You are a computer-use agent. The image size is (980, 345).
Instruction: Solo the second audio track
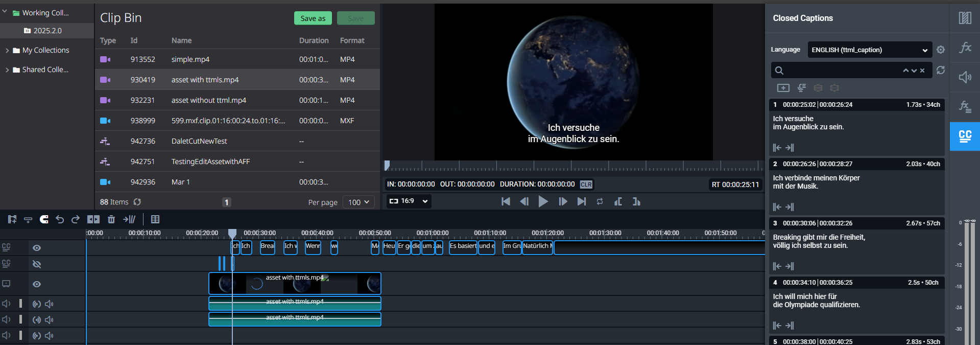(x=37, y=320)
